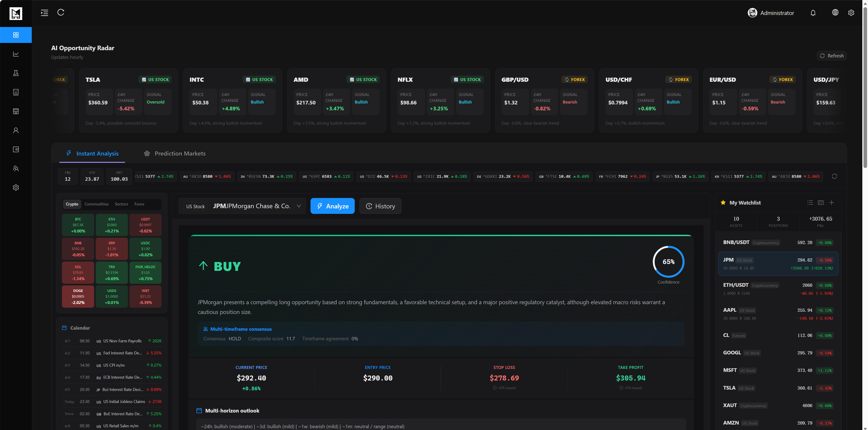868x430 pixels.
Task: Open the History button
Action: (380, 206)
